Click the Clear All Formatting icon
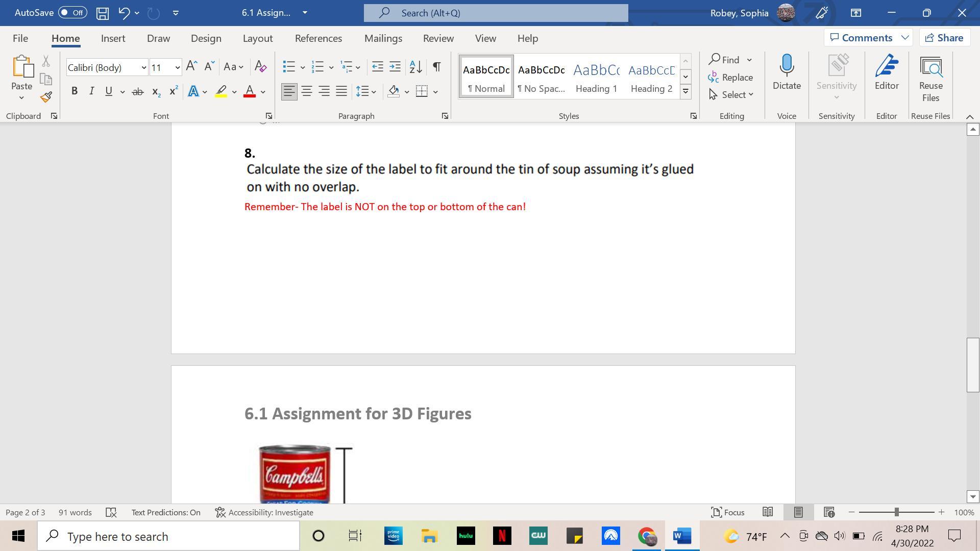The height and width of the screenshot is (551, 980). tap(260, 67)
